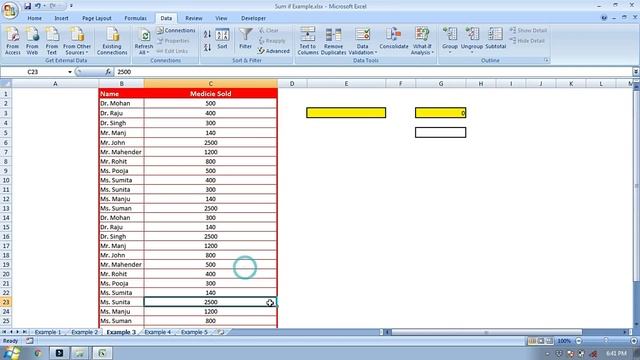Image resolution: width=640 pixels, height=360 pixels.
Task: Switch to Page Layout view in status bar
Action: (541, 341)
